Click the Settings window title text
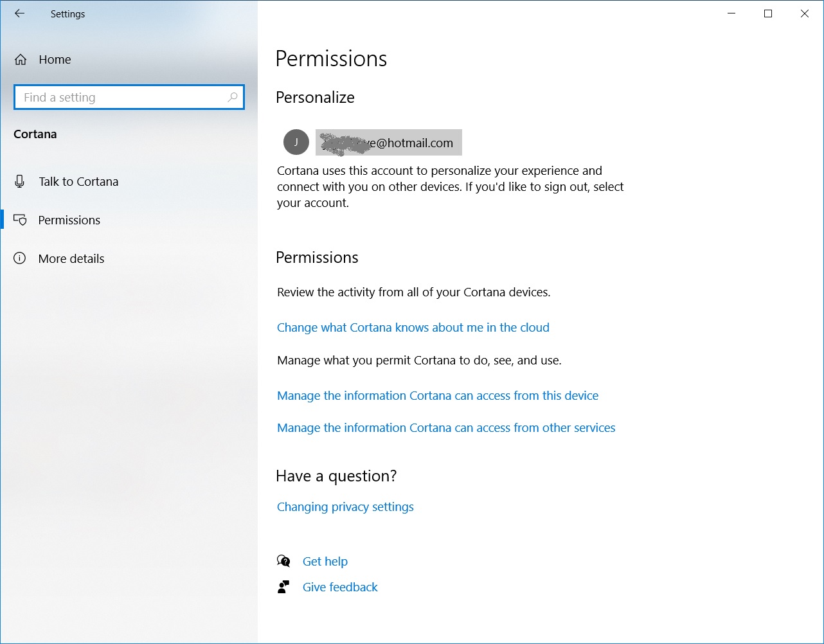This screenshot has width=824, height=644. (x=68, y=14)
